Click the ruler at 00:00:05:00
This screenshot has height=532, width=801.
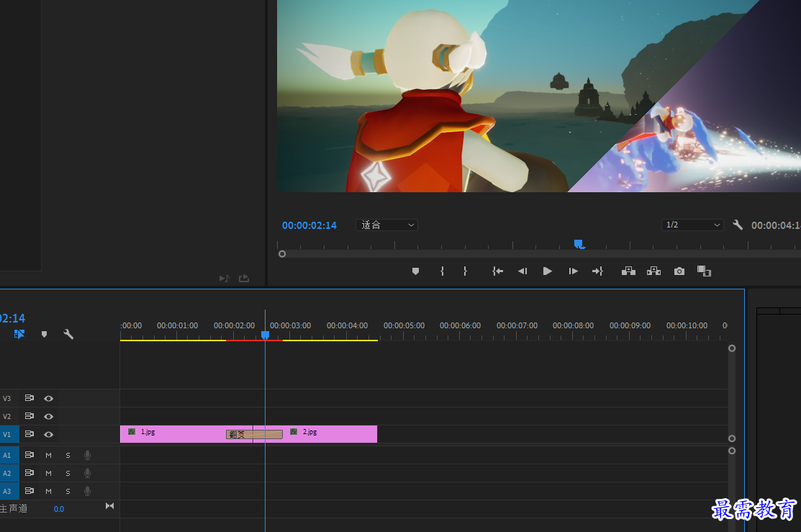pyautogui.click(x=404, y=325)
